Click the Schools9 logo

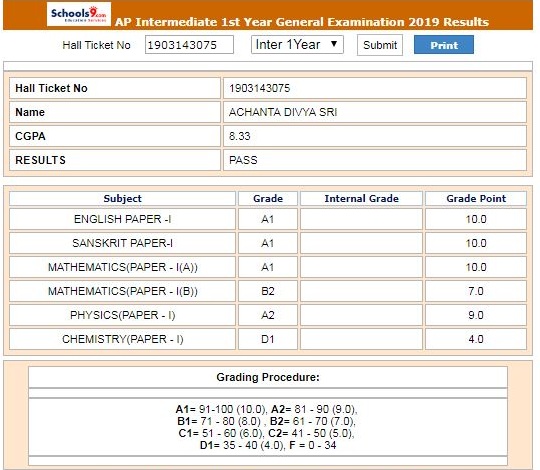[x=79, y=14]
